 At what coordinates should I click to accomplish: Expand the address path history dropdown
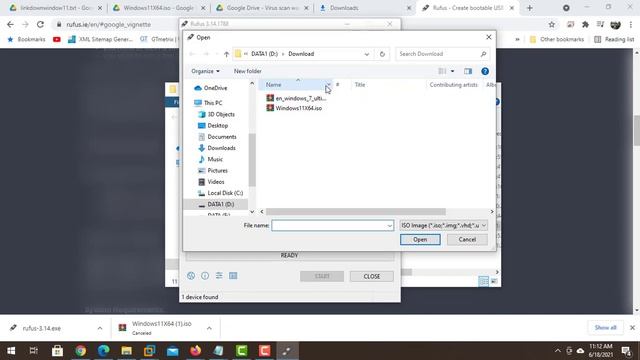367,54
